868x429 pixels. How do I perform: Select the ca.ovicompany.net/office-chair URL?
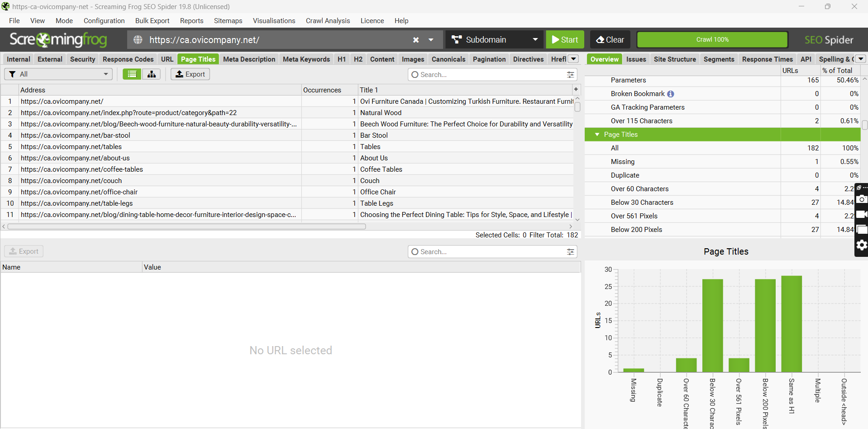[79, 192]
